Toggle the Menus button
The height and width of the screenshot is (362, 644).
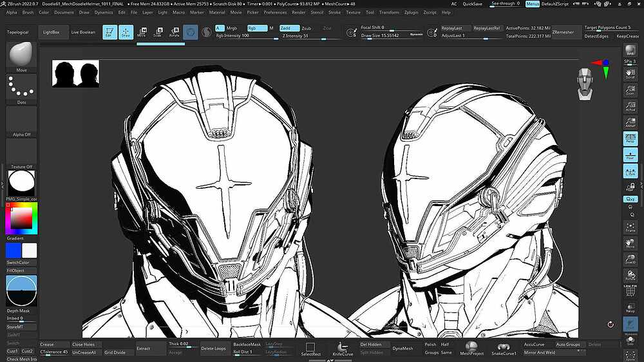[x=533, y=4]
